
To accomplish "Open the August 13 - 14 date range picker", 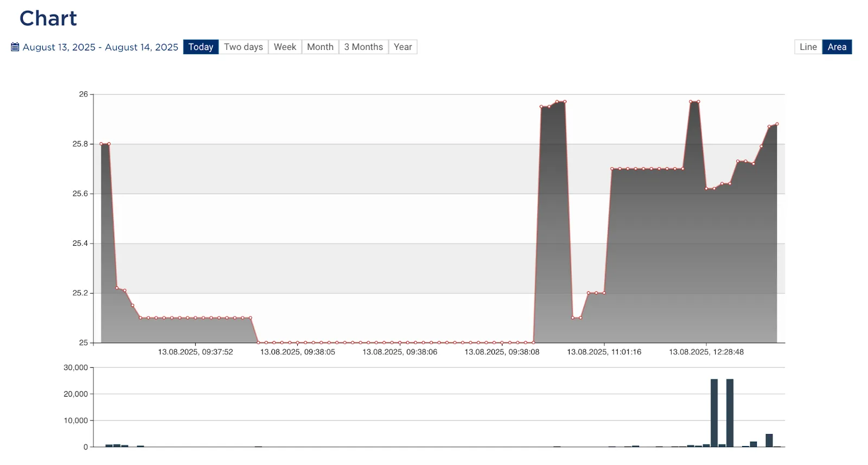I will pyautogui.click(x=100, y=47).
